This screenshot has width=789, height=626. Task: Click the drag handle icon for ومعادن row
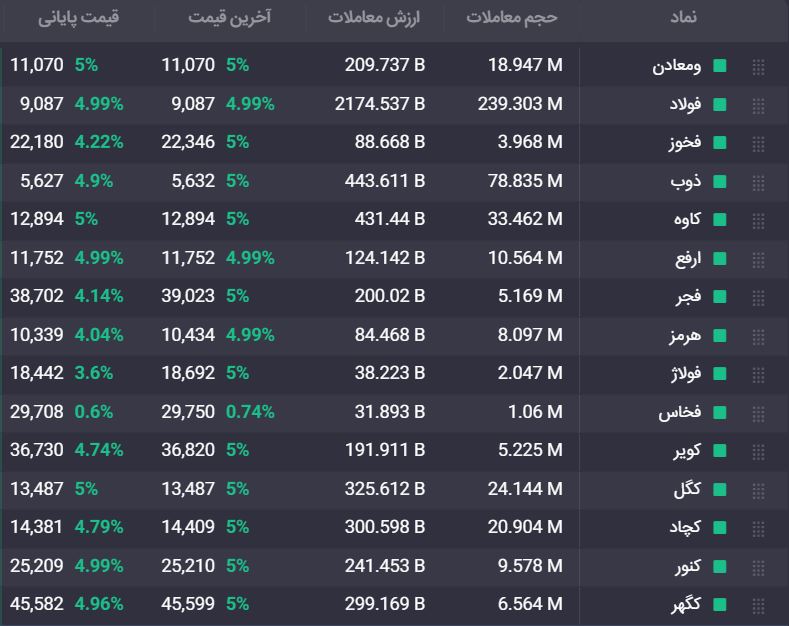758,67
